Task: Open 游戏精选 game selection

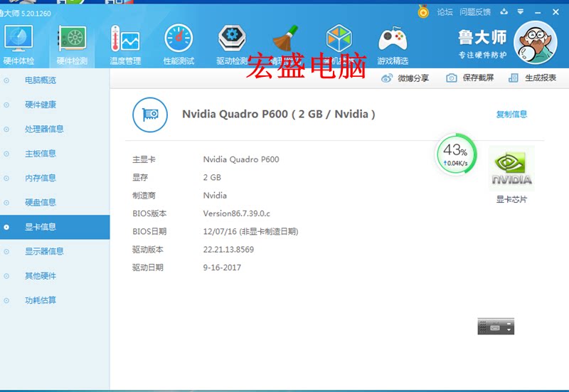Action: pyautogui.click(x=393, y=45)
